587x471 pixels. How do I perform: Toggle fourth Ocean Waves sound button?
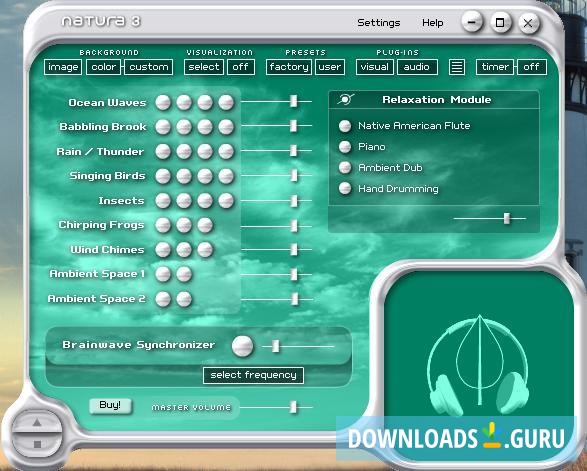click(x=226, y=102)
